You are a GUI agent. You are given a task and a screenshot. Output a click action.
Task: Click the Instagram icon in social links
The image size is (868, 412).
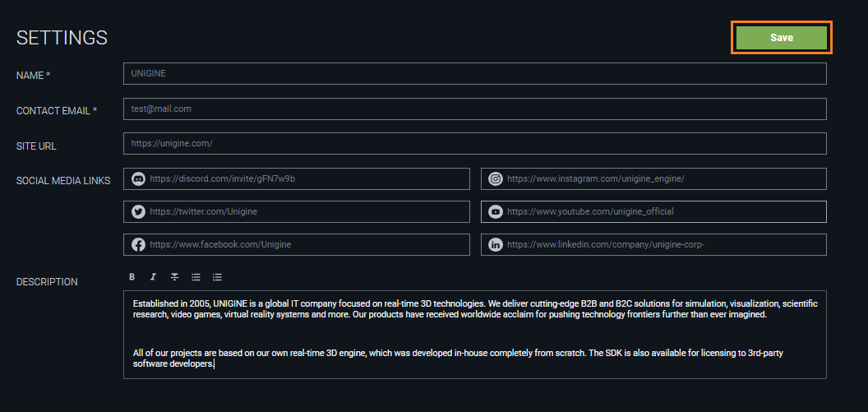tap(496, 179)
